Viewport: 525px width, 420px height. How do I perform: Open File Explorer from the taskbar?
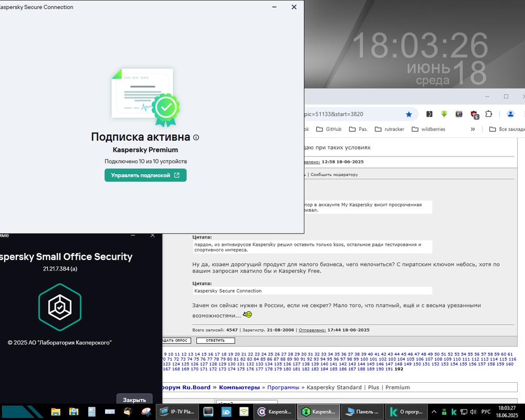click(x=56, y=412)
